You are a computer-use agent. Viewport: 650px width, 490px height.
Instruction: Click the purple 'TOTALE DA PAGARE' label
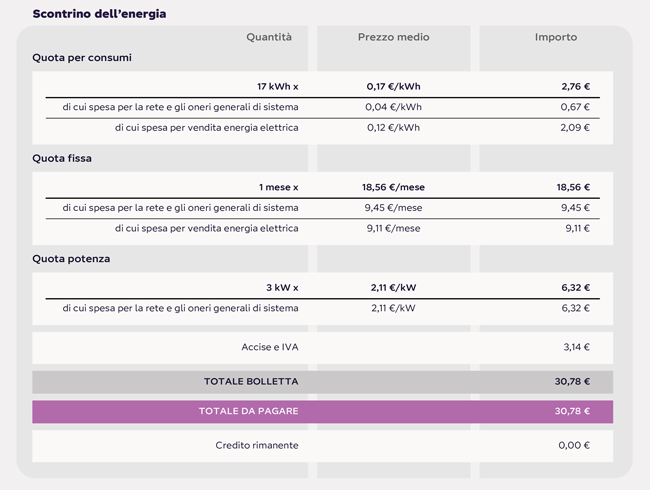pos(248,411)
